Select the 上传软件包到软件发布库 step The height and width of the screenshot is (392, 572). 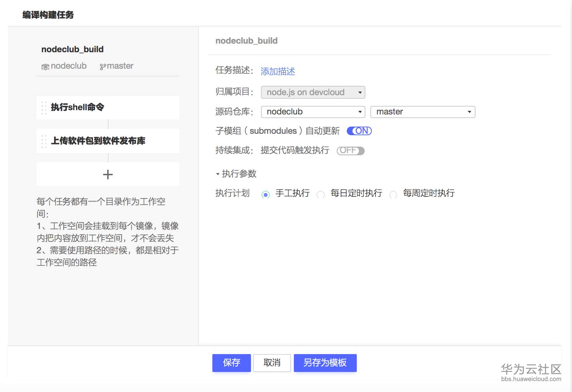pos(108,141)
